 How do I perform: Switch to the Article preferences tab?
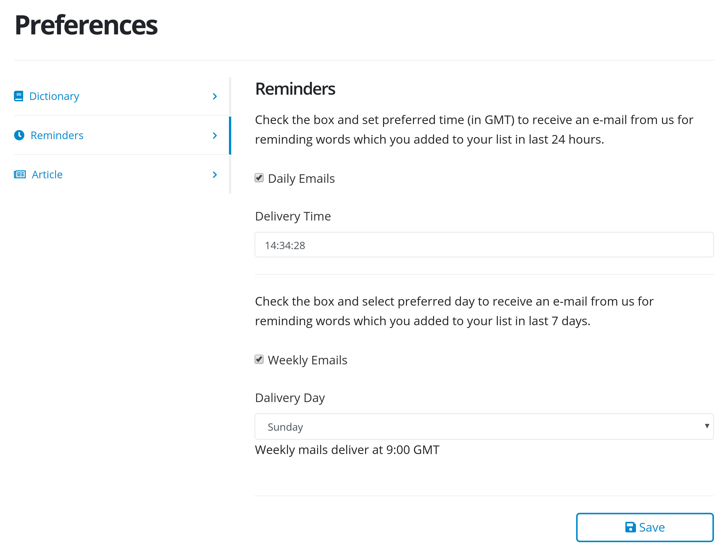pos(116,175)
